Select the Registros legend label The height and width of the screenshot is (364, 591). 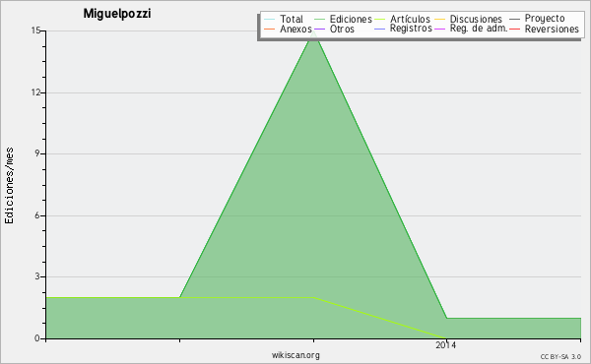pos(411,29)
